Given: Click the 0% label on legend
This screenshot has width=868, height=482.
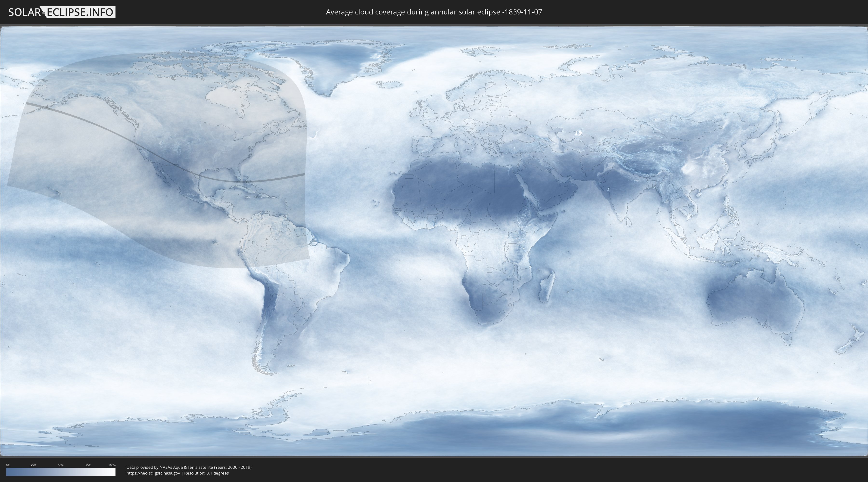Looking at the screenshot, I should coord(8,465).
